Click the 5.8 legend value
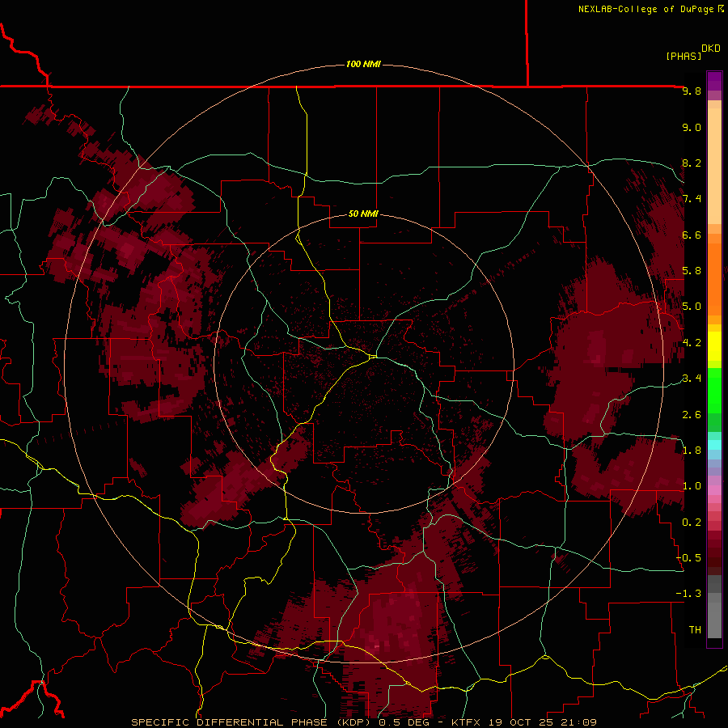728x728 pixels. click(x=692, y=271)
